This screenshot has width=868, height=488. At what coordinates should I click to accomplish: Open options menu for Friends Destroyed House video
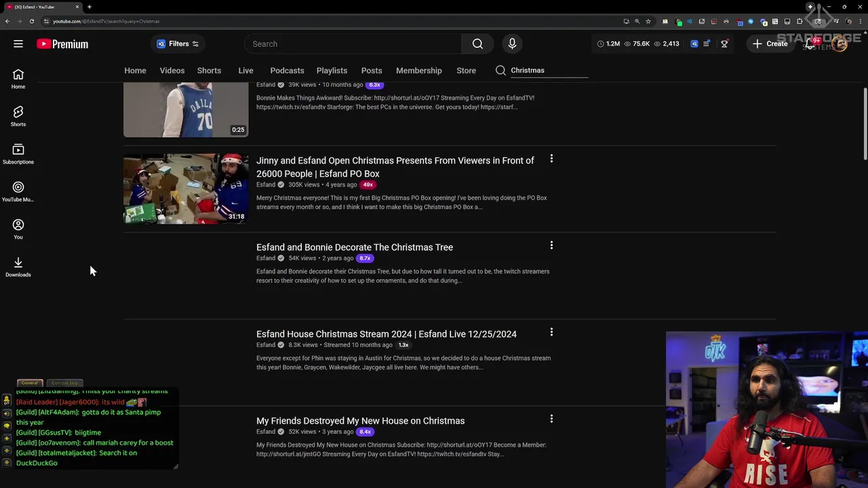coord(551,419)
